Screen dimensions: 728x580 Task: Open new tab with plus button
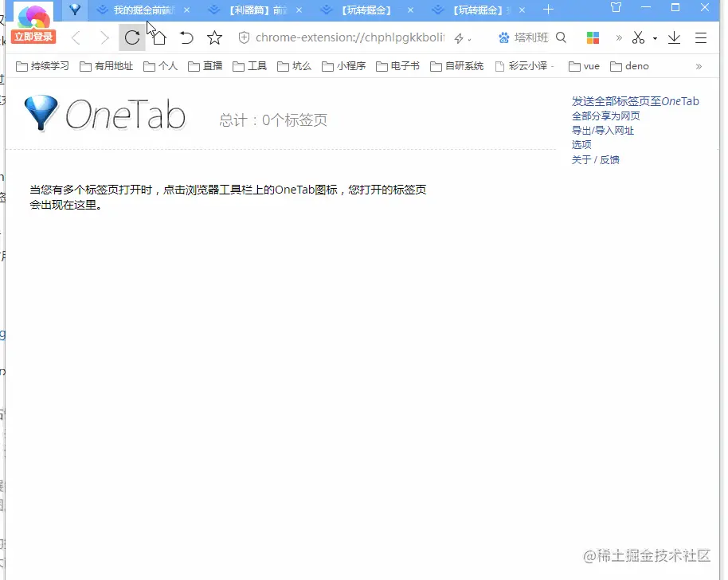tap(548, 10)
